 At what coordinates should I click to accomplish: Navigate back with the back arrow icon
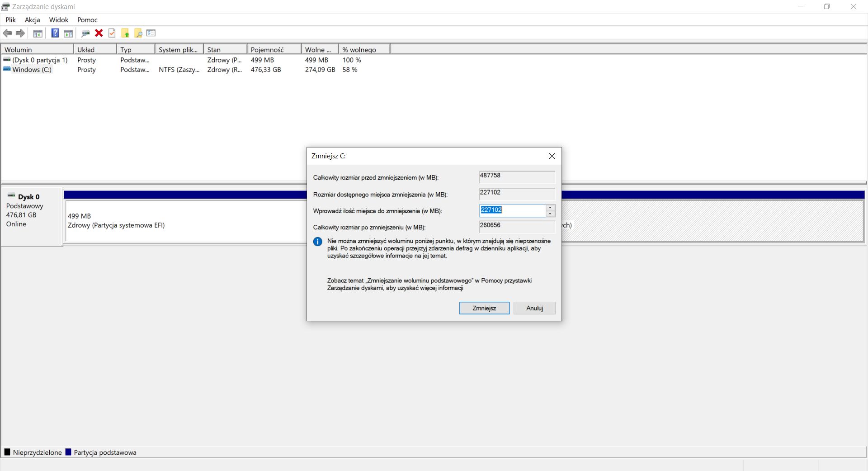(x=7, y=33)
